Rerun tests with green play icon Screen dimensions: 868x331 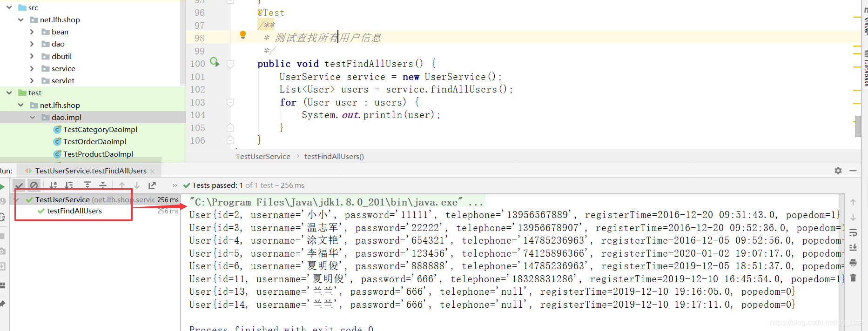click(2, 186)
